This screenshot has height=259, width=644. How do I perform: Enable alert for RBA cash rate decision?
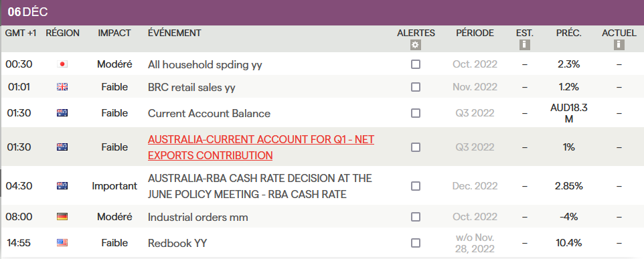(416, 186)
